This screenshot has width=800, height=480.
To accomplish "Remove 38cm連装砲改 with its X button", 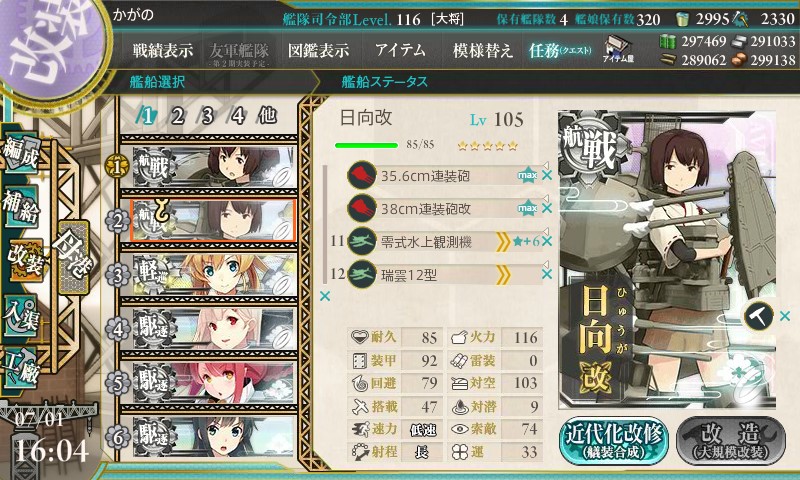I will point(547,208).
